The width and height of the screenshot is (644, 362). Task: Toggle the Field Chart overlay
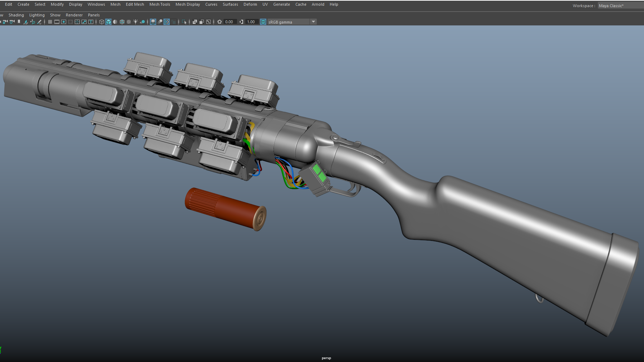77,22
